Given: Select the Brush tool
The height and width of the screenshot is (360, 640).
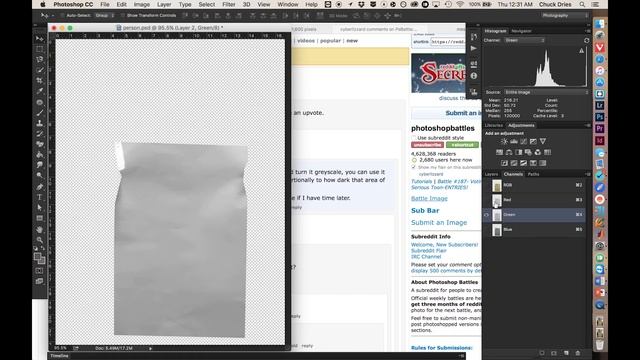Looking at the screenshot, I should [40, 113].
